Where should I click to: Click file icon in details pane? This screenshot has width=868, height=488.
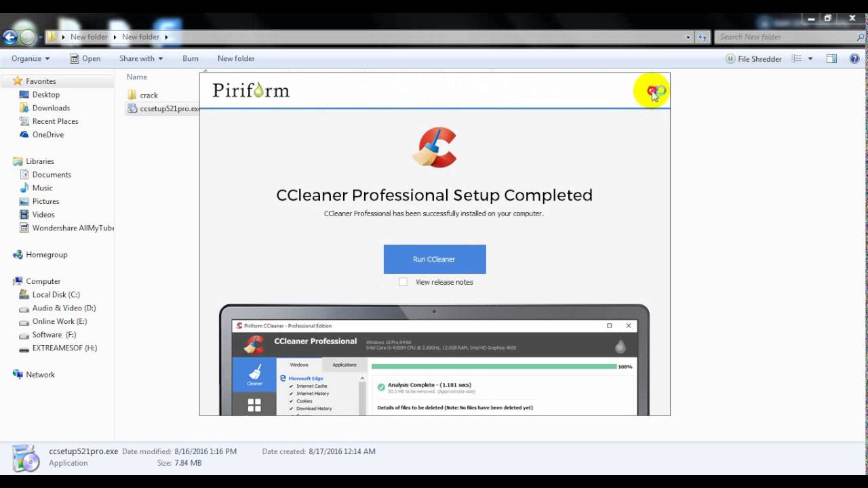tap(26, 457)
